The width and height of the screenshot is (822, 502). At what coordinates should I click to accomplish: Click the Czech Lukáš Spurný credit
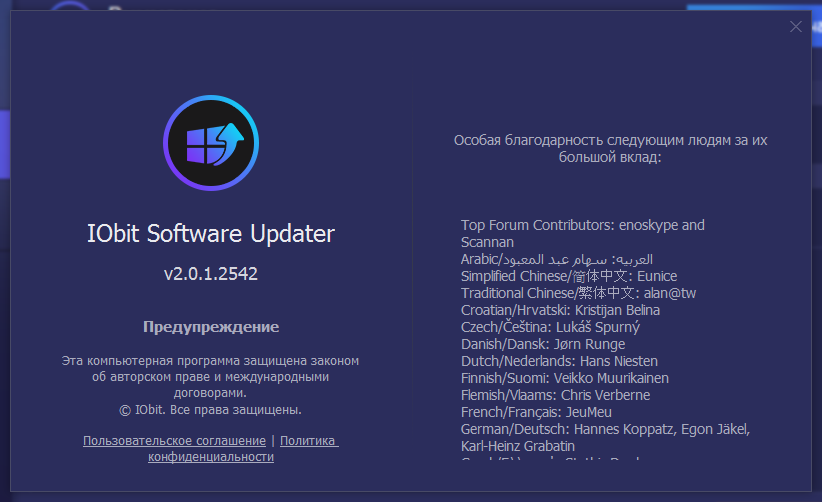coord(550,327)
